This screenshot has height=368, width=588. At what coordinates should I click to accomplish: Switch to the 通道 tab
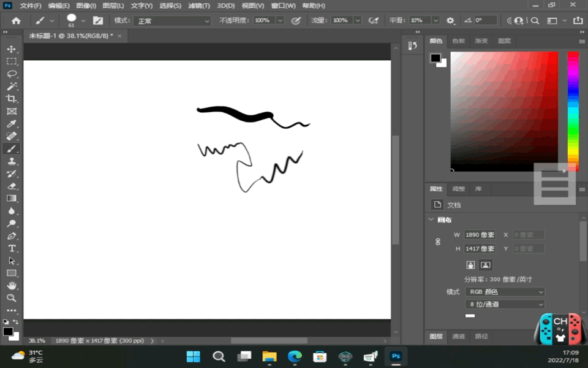point(459,336)
